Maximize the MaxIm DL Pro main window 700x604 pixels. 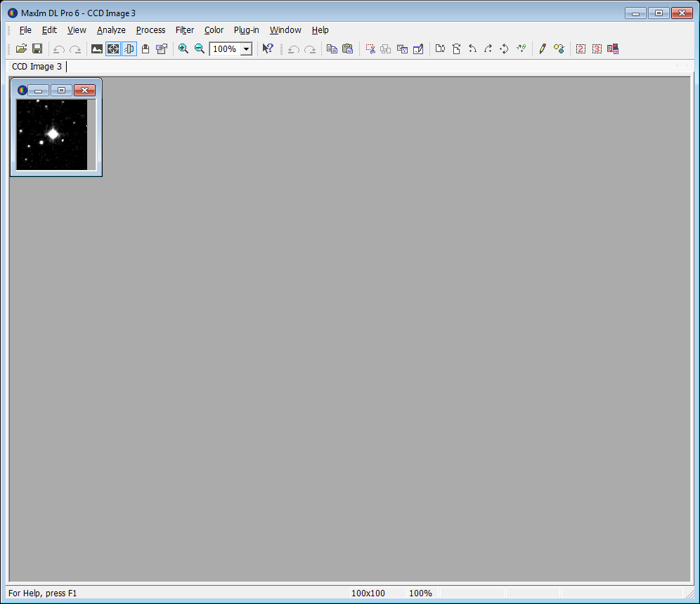[659, 13]
